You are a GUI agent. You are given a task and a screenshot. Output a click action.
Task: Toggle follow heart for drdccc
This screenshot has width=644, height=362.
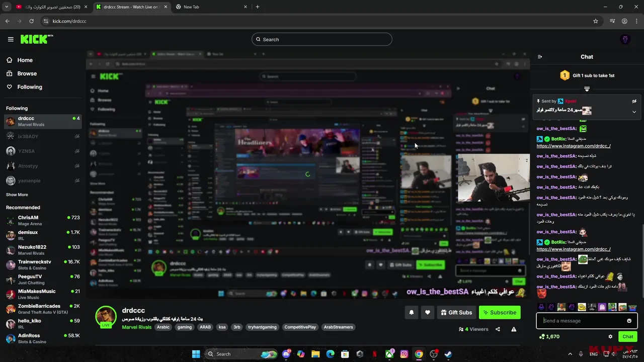point(427,312)
